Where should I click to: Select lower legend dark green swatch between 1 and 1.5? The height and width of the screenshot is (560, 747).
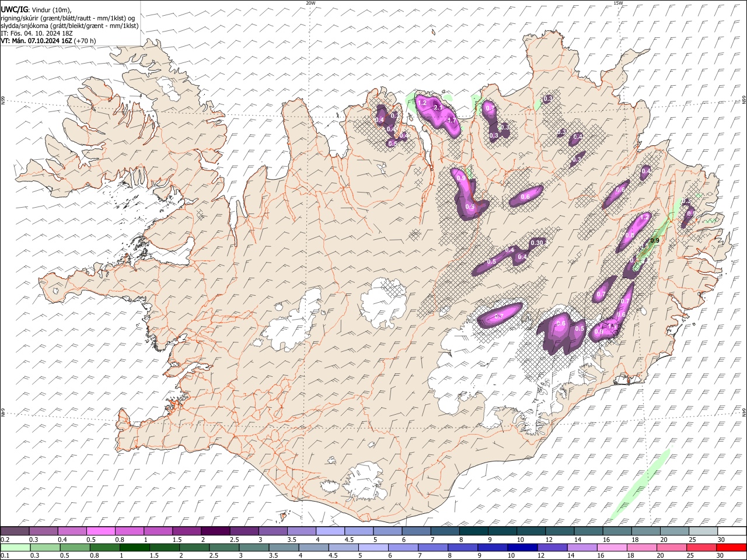coord(134,547)
